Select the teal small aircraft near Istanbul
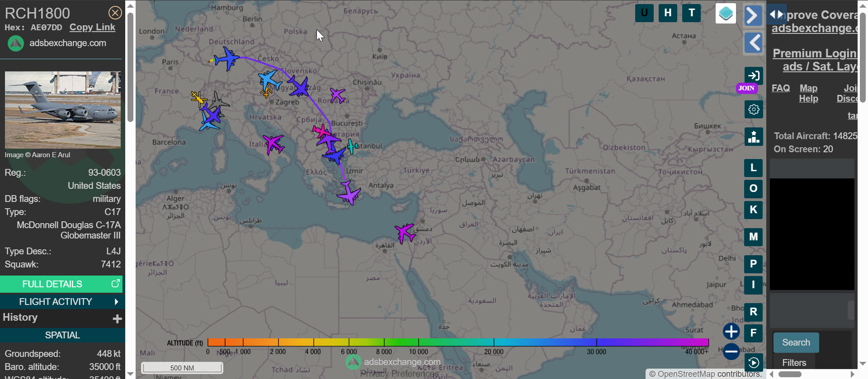The image size is (868, 379). coord(352,146)
